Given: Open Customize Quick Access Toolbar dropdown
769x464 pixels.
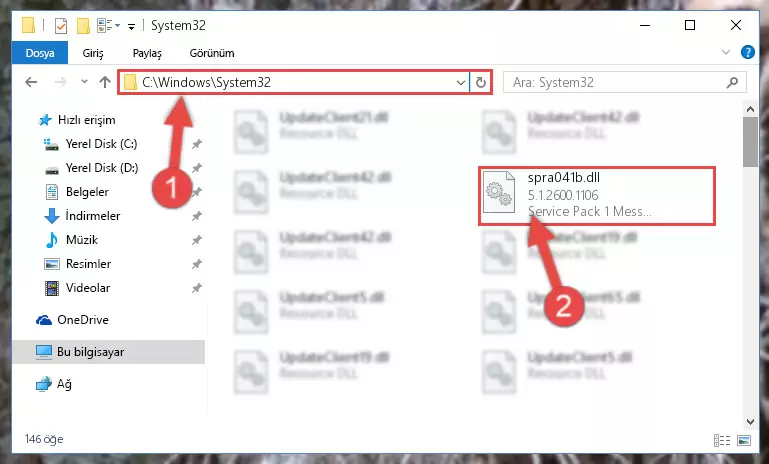Looking at the screenshot, I should 131,26.
